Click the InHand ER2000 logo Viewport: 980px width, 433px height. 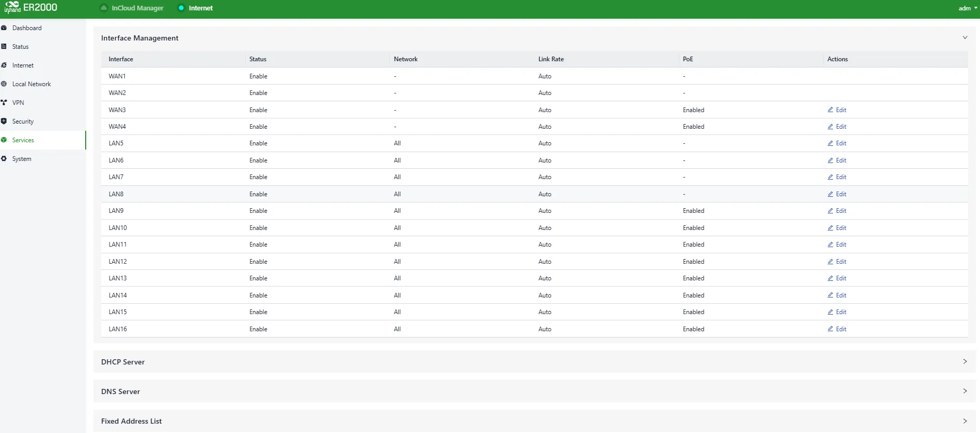(x=31, y=7)
